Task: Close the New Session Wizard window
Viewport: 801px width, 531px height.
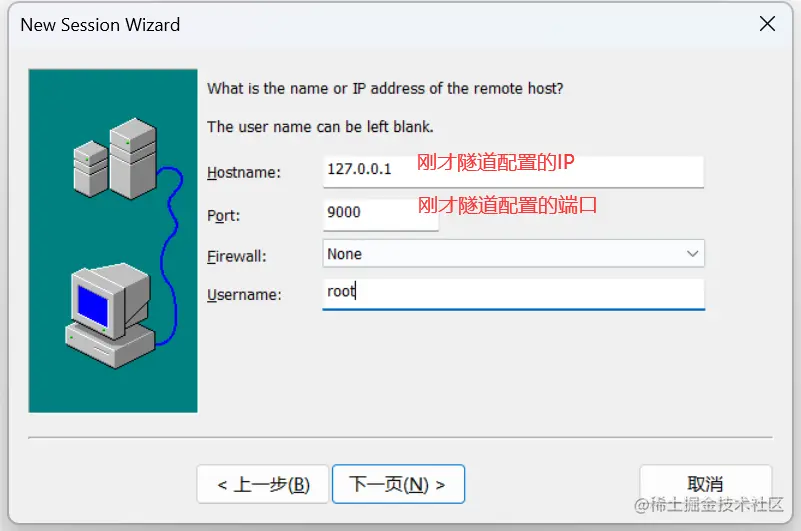Action: coord(767,24)
